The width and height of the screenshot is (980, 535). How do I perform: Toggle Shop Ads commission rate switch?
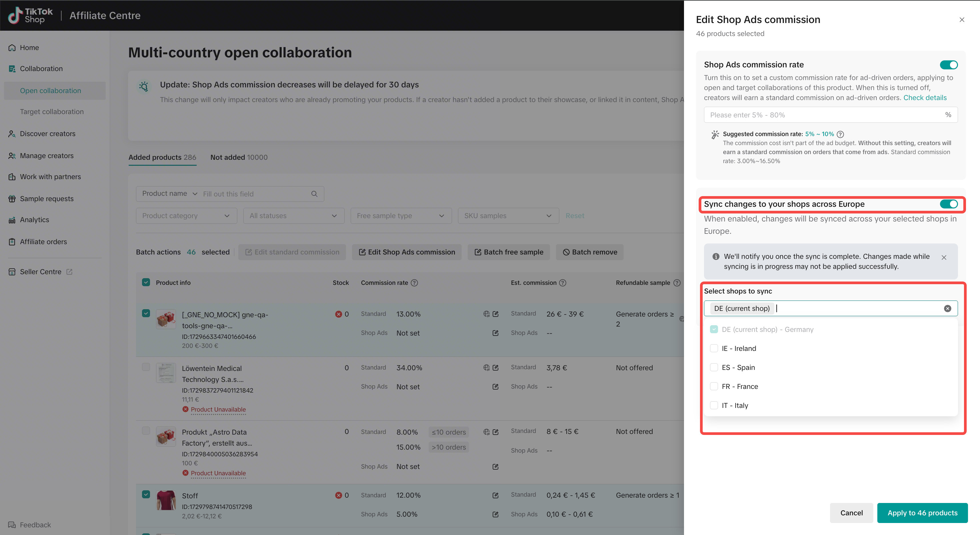pyautogui.click(x=948, y=65)
